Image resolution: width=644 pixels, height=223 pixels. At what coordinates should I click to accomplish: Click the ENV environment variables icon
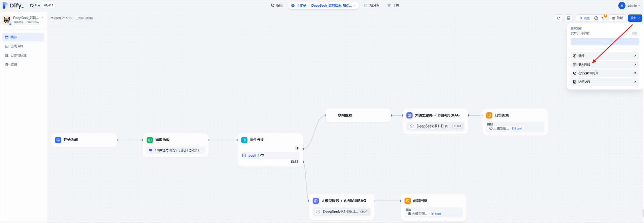(568, 18)
